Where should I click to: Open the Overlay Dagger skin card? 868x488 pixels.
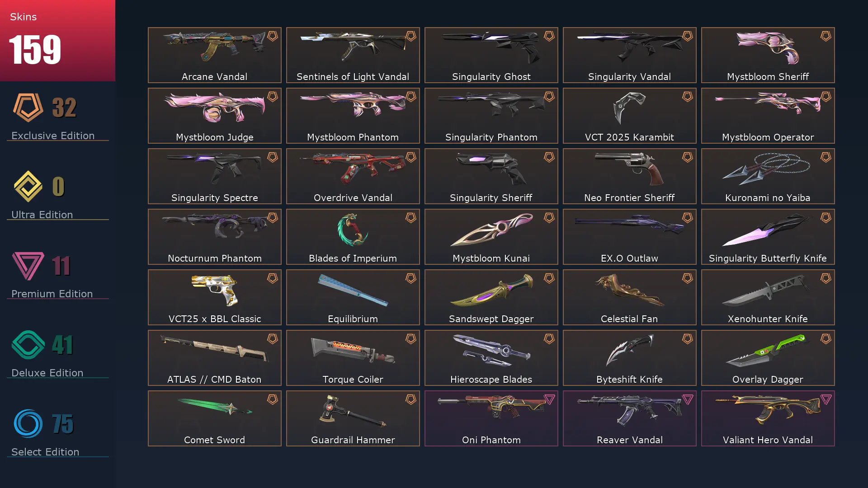coord(768,358)
